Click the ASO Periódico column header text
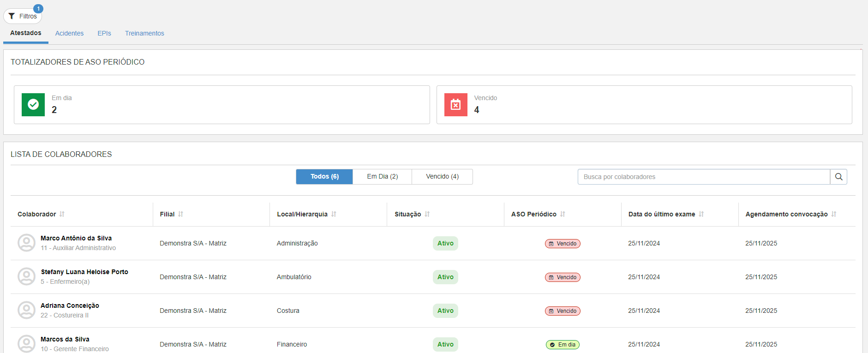This screenshot has height=353, width=868. (534, 214)
